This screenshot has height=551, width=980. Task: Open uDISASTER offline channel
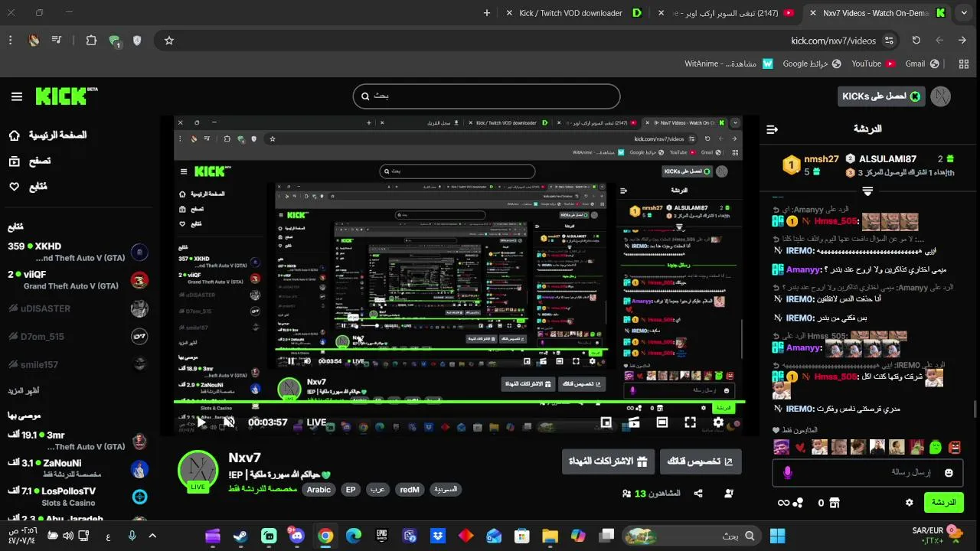pos(77,308)
